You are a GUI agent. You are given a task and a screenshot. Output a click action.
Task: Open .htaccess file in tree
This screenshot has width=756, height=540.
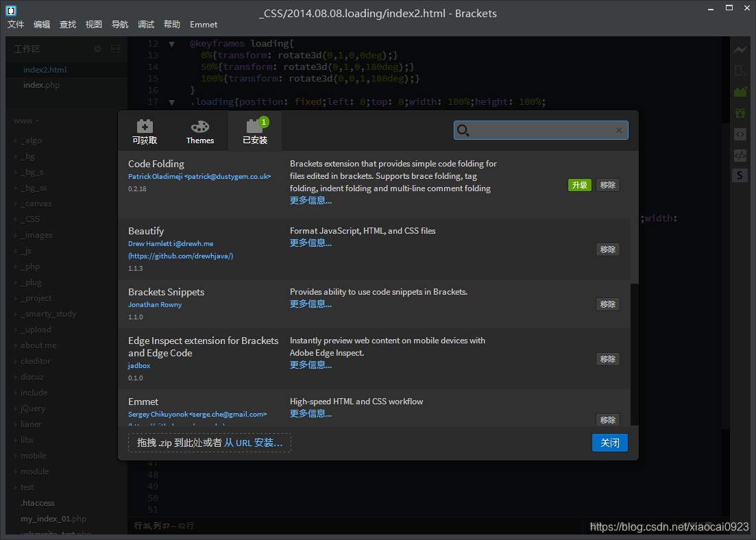pos(38,503)
